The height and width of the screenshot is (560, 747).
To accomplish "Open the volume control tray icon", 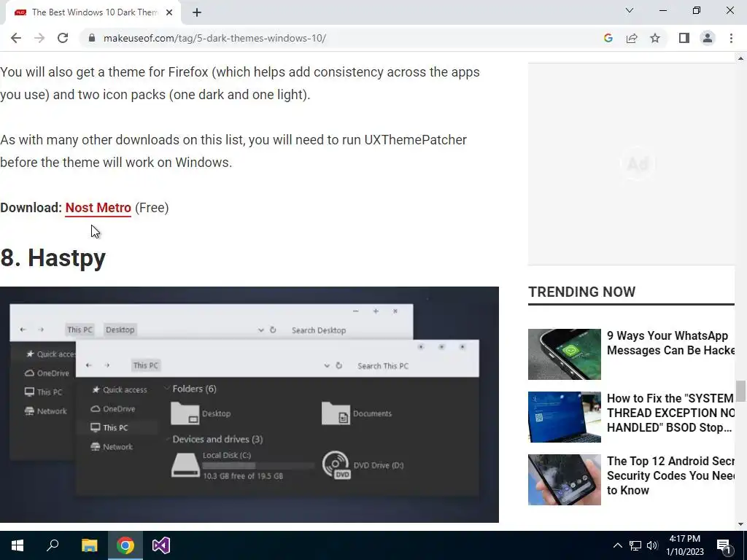I will [x=652, y=545].
